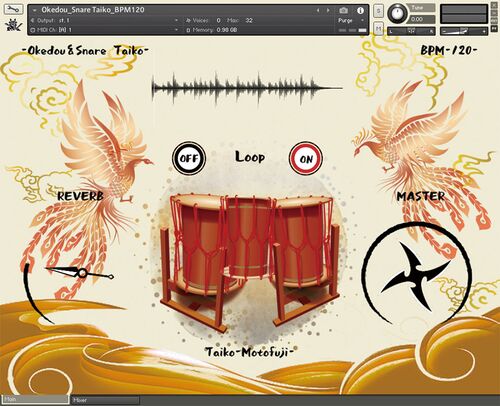
Task: Solo the instrument with S button
Action: [x=378, y=11]
